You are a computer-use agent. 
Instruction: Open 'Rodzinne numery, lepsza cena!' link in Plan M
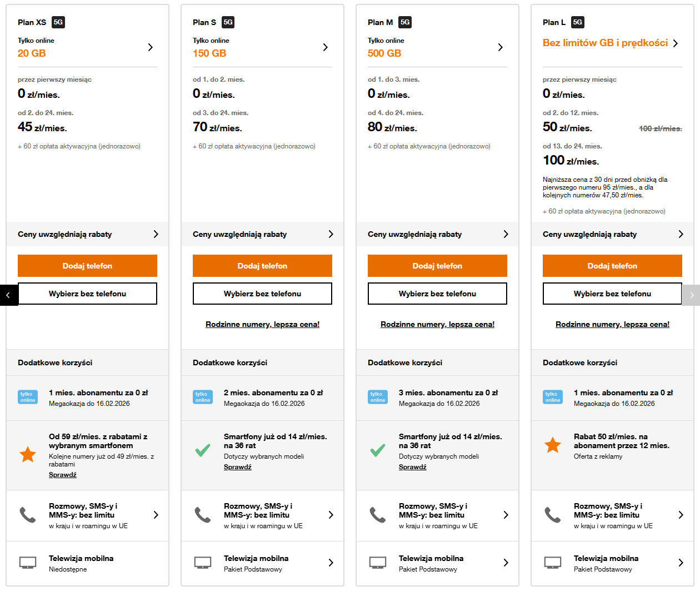(x=437, y=324)
